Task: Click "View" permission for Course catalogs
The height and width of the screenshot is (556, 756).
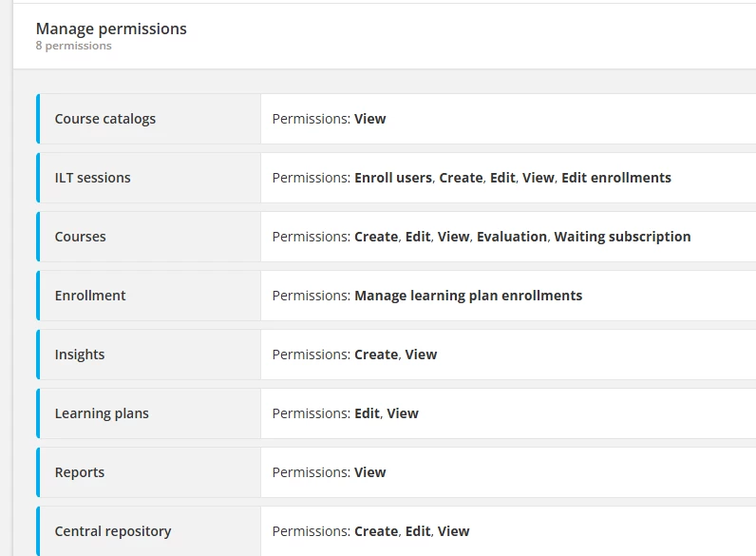Action: pyautogui.click(x=370, y=119)
